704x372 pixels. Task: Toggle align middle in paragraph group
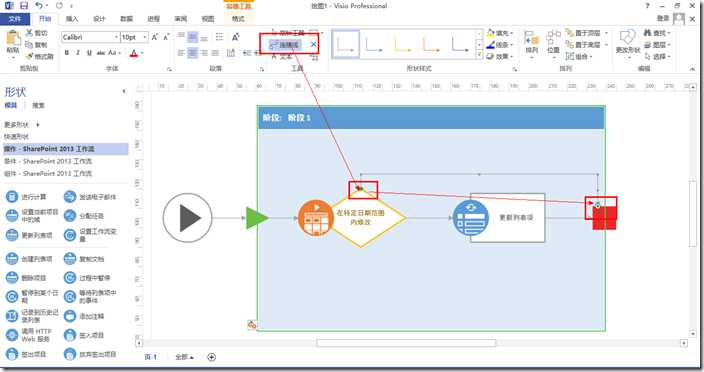click(x=192, y=37)
